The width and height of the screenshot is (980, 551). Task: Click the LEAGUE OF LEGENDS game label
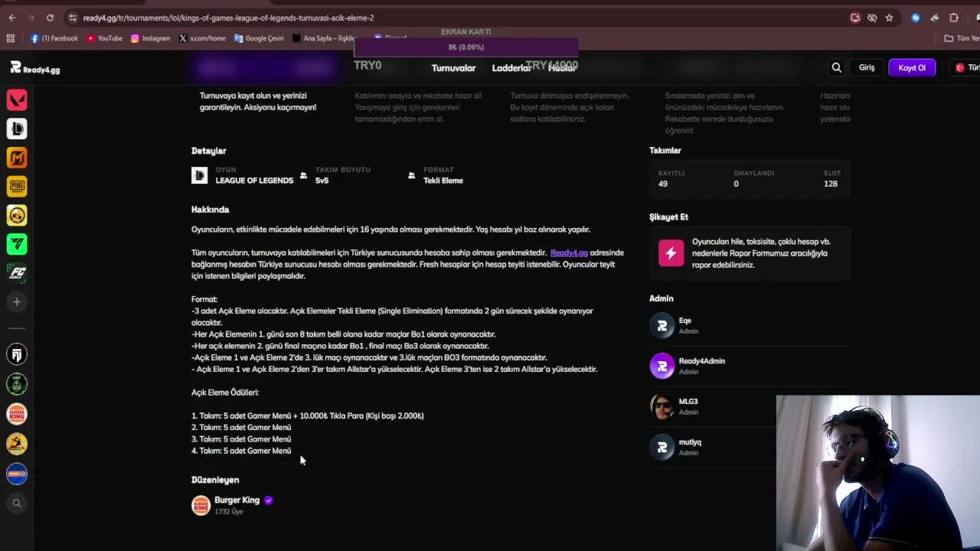coord(254,181)
